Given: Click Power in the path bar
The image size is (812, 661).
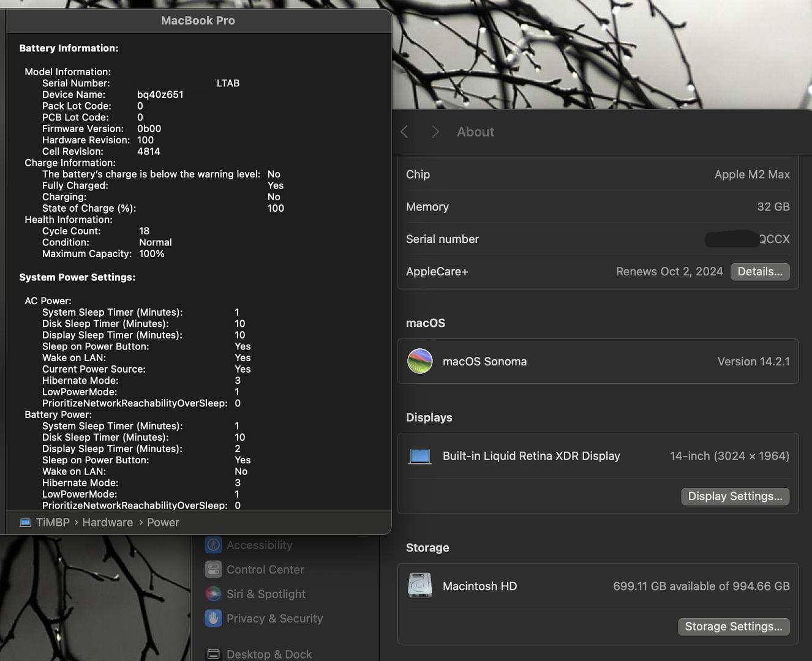Looking at the screenshot, I should 163,522.
